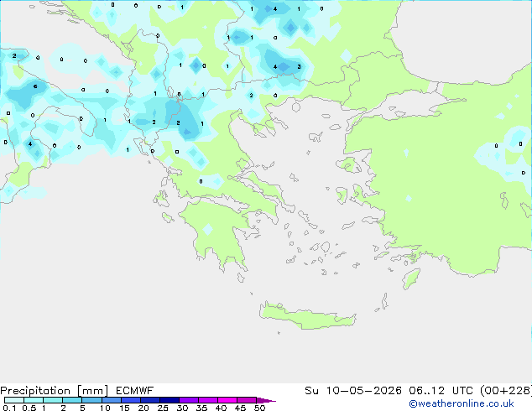532x411 pixels.
Task: Select the 0.5 mm legend color swatch
Action: point(34,400)
